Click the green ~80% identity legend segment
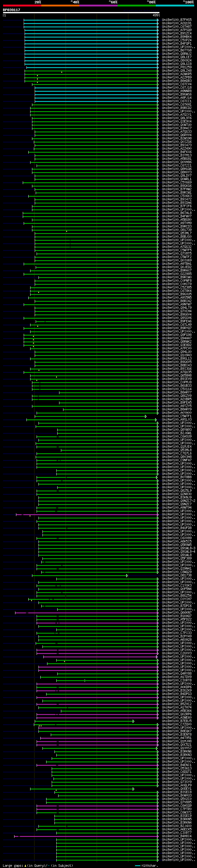The height and width of the screenshot is (868, 197). coord(137,6)
